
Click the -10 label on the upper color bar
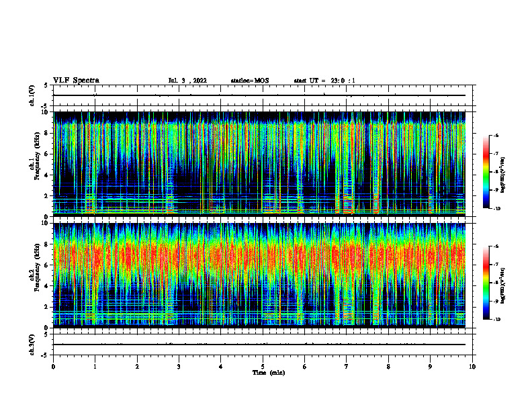click(x=496, y=209)
